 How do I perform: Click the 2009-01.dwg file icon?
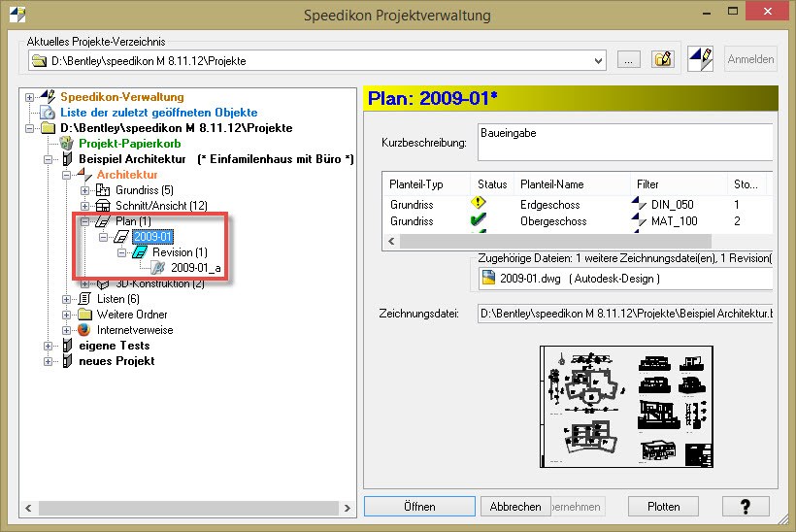[488, 278]
